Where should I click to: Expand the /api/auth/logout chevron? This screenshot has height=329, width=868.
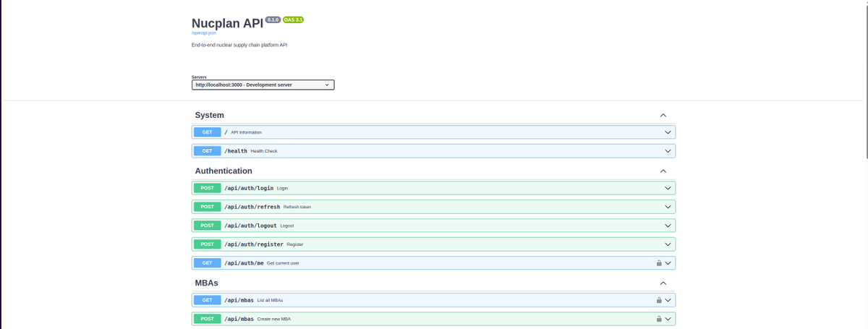pyautogui.click(x=668, y=226)
